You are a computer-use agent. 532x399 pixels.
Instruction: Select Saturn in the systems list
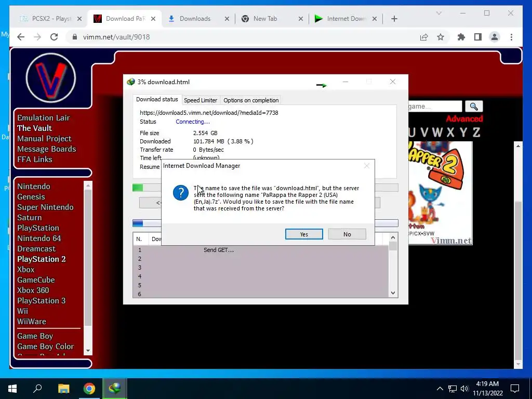click(30, 218)
